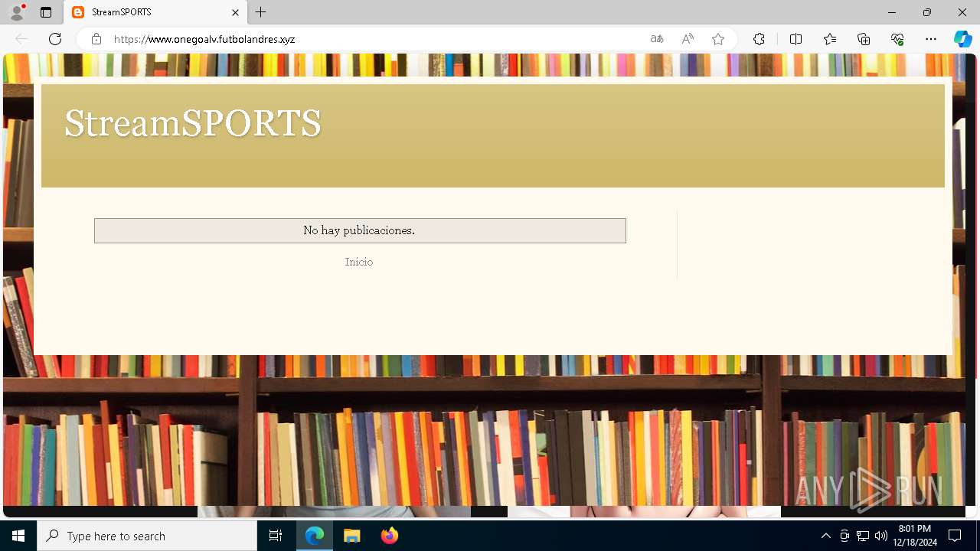Open the tab actions menu icon
The height and width of the screenshot is (551, 980).
coord(46,12)
